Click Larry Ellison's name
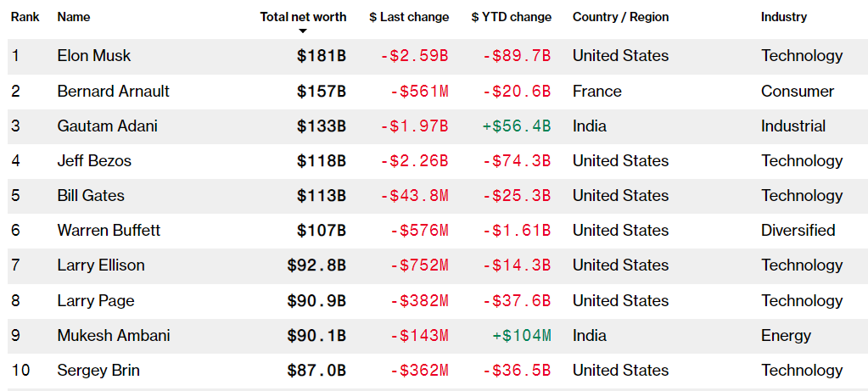The image size is (868, 391). [x=101, y=265]
